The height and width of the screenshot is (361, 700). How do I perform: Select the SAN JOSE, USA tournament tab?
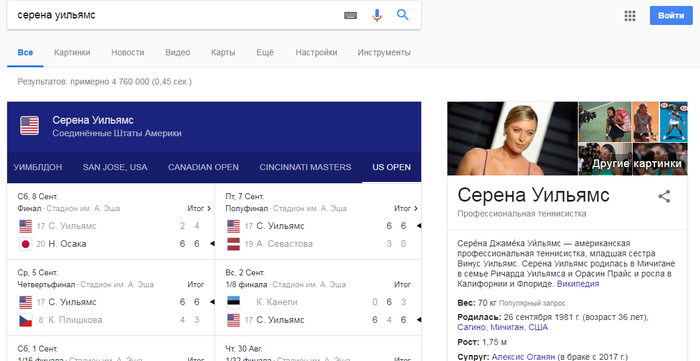(115, 167)
